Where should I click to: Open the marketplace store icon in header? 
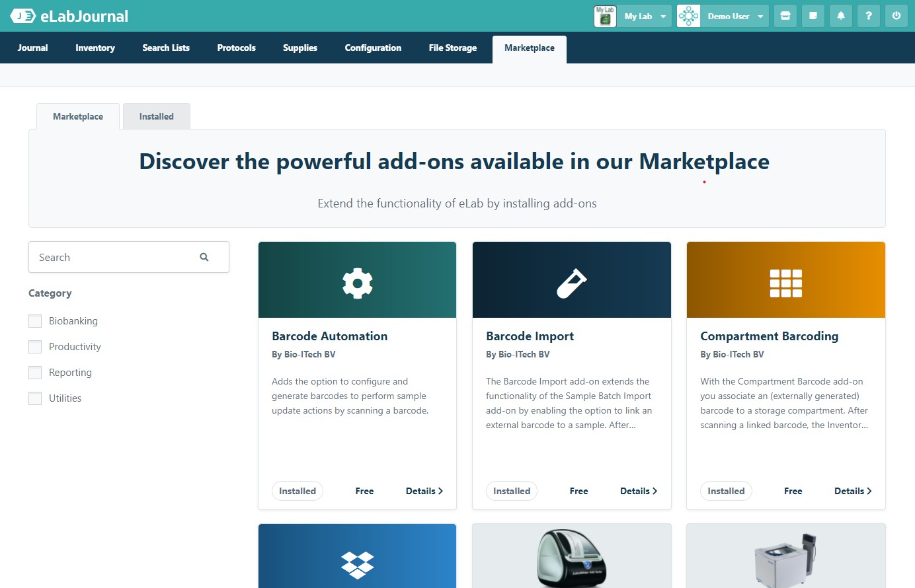[785, 16]
